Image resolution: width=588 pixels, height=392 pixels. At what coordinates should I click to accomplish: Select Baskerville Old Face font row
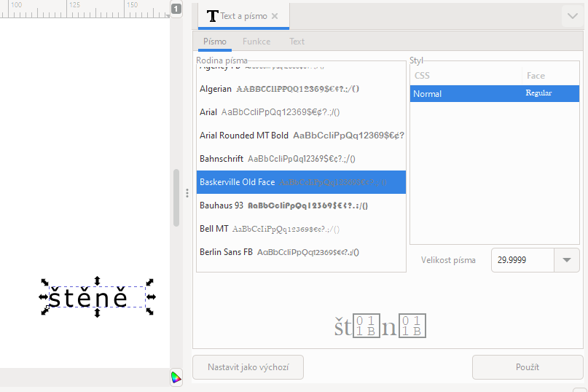click(301, 182)
